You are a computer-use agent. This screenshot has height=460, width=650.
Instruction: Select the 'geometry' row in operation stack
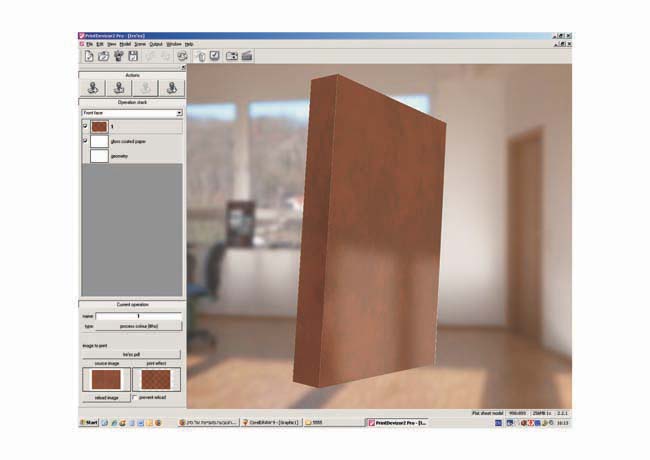[132, 156]
